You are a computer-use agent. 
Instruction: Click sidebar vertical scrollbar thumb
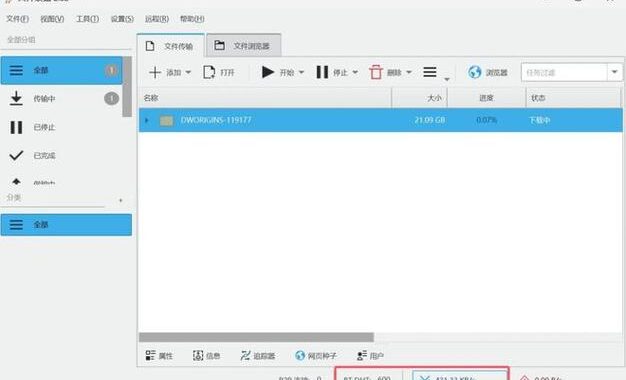click(x=127, y=87)
